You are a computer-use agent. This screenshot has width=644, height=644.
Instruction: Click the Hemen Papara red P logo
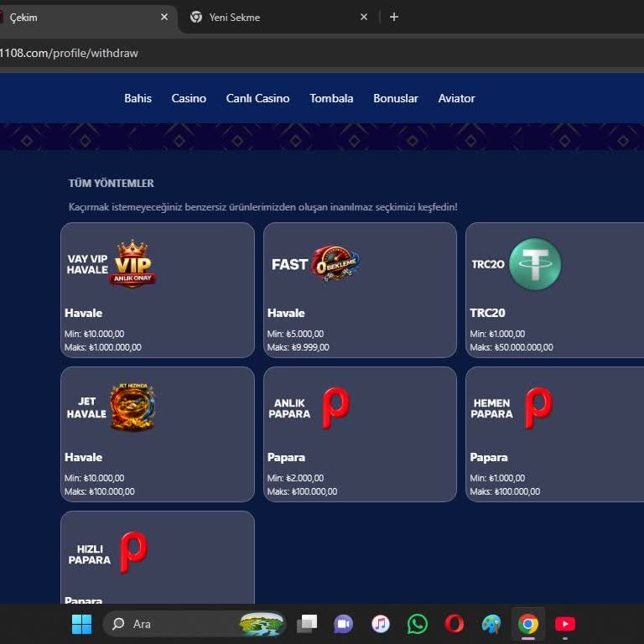coord(538,408)
